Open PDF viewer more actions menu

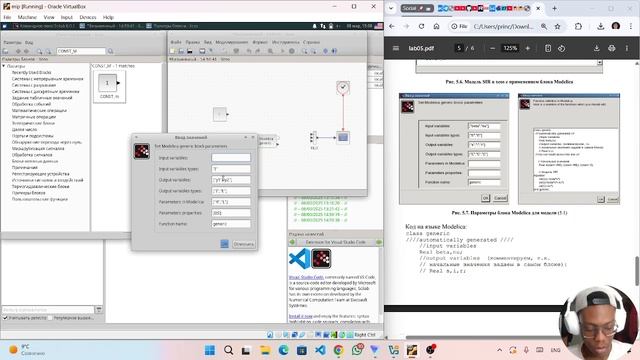[627, 48]
